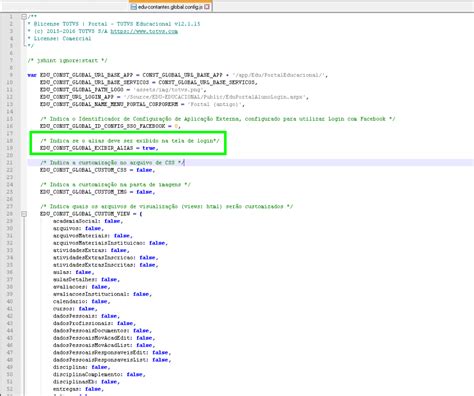The height and width of the screenshot is (396, 474).
Task: Click the EDU_CONST_GLOBAL_NAME_MENU_PORTAL_CORPORERM variable name
Action: pos(109,104)
